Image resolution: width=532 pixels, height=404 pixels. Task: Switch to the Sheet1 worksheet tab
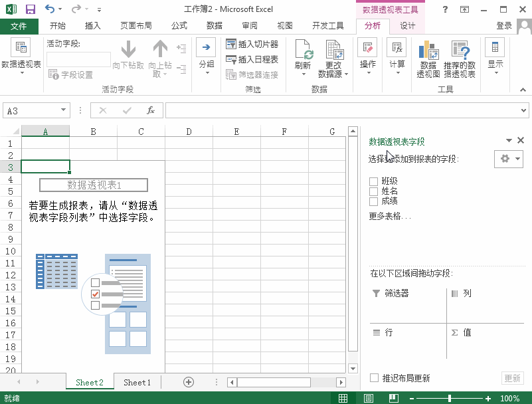point(137,381)
